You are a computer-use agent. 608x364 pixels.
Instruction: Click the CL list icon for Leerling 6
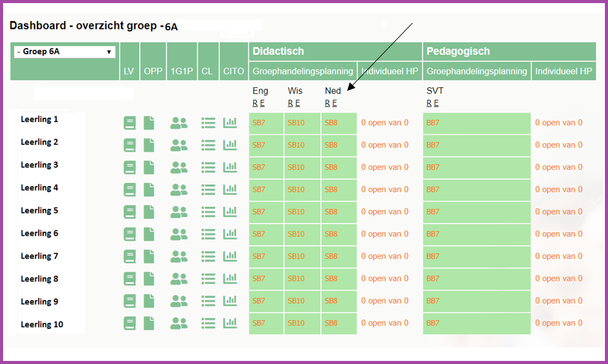click(x=208, y=234)
